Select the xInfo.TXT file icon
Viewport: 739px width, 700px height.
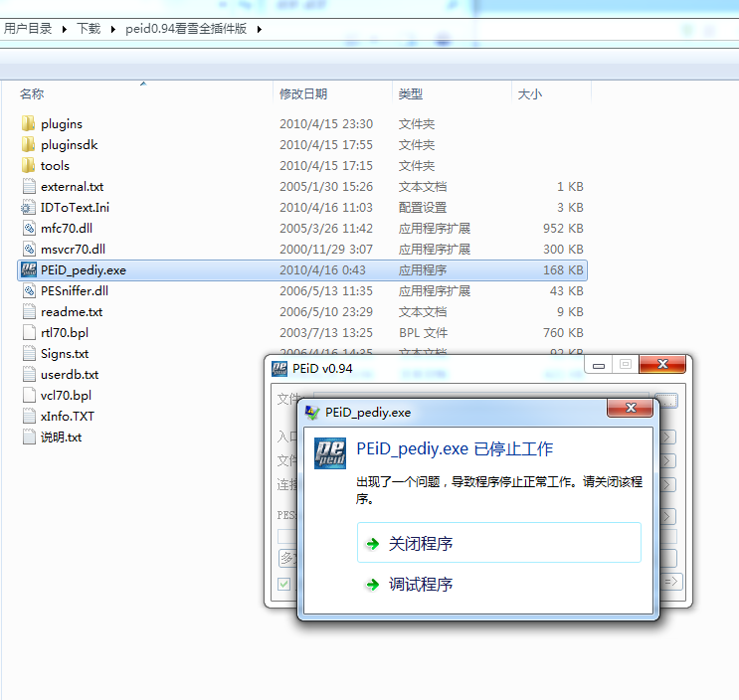pyautogui.click(x=29, y=416)
